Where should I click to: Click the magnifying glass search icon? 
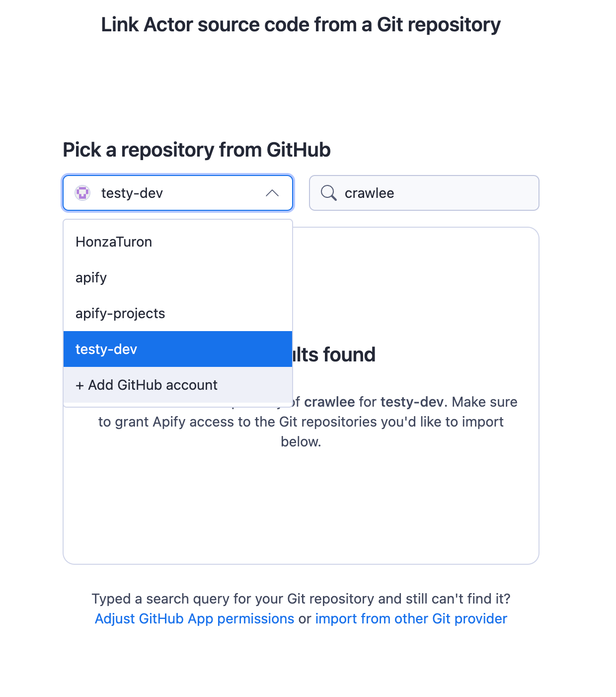pos(328,193)
